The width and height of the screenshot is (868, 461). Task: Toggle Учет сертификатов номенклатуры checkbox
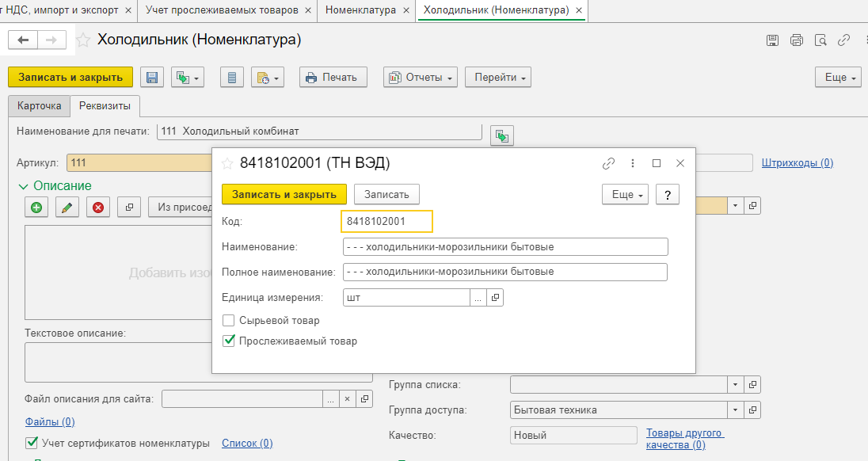click(32, 444)
